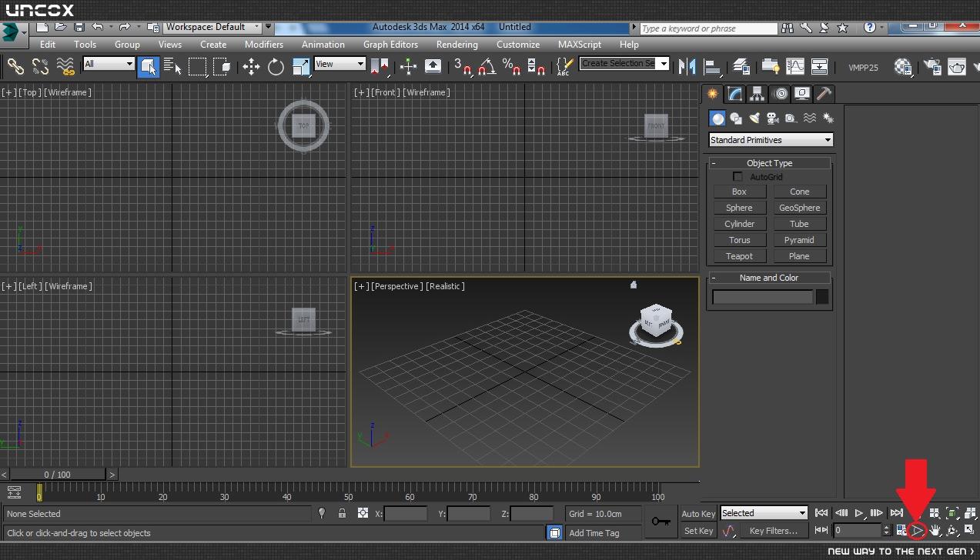Screen dimensions: 980x560
Task: Open the Rendering menu
Action: click(457, 45)
